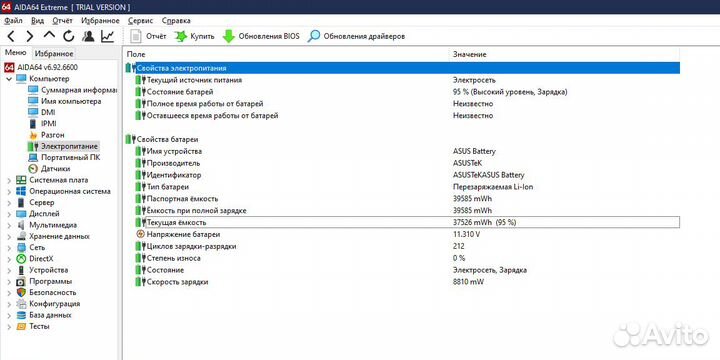
Task: Select the Текущий источник питания row
Action: pos(403,80)
